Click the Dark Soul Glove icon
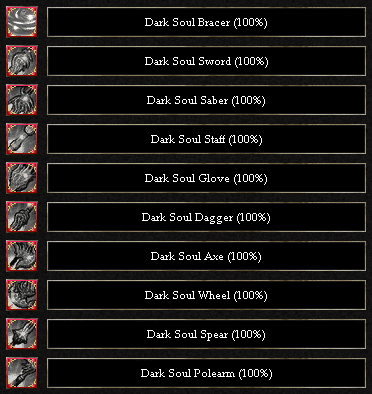The width and height of the screenshot is (372, 394). [22, 178]
